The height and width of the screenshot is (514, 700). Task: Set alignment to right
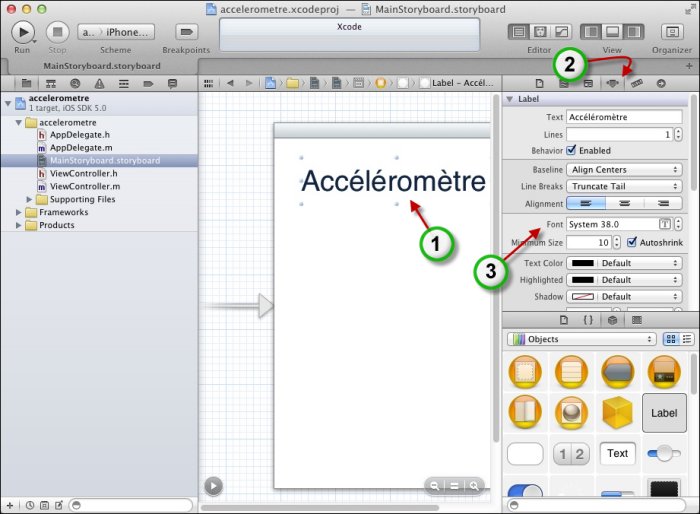tap(663, 203)
